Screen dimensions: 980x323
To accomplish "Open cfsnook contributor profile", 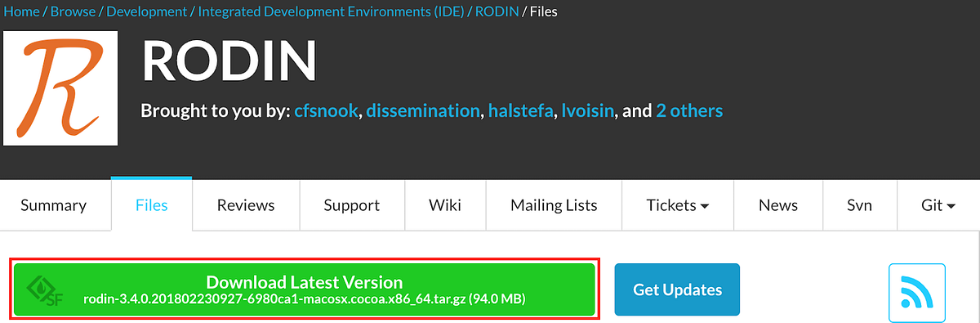I will pos(326,110).
